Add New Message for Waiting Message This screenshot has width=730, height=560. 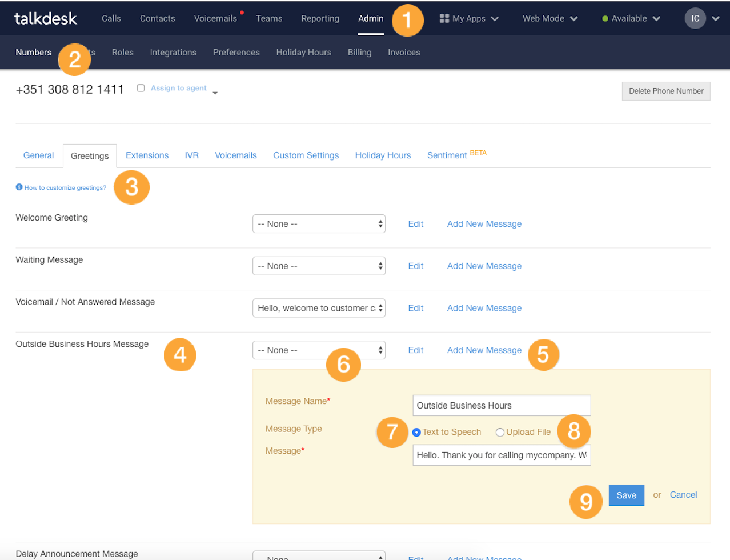point(484,266)
